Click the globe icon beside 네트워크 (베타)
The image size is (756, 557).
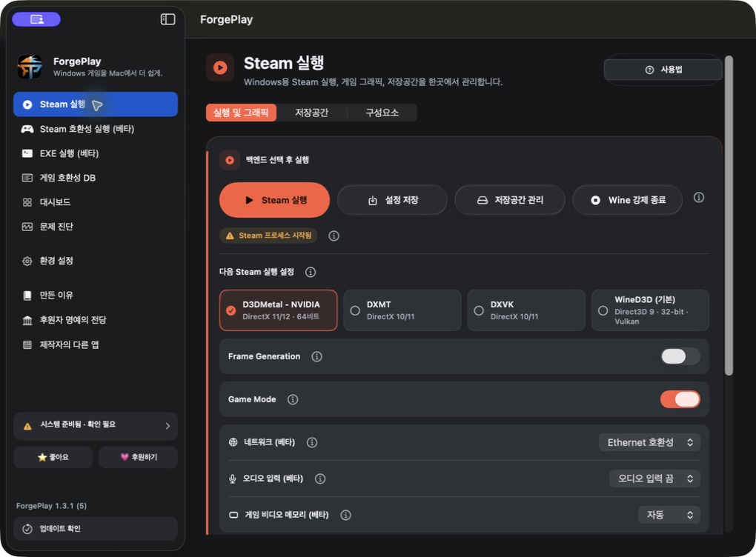point(233,442)
